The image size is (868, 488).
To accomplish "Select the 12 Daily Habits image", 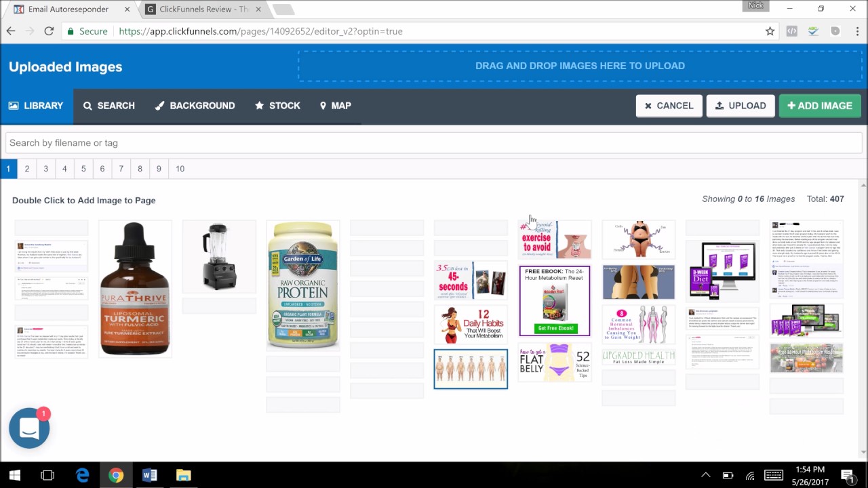I will point(471,325).
